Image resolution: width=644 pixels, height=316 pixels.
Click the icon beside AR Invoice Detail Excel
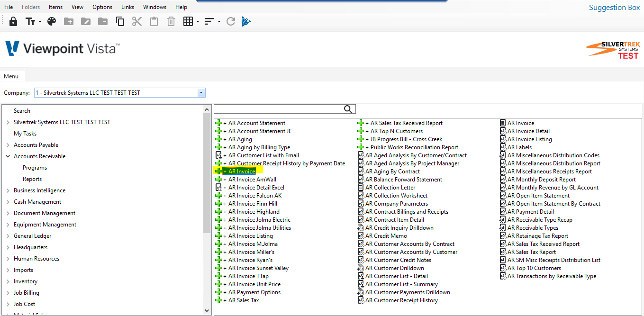[x=218, y=188]
